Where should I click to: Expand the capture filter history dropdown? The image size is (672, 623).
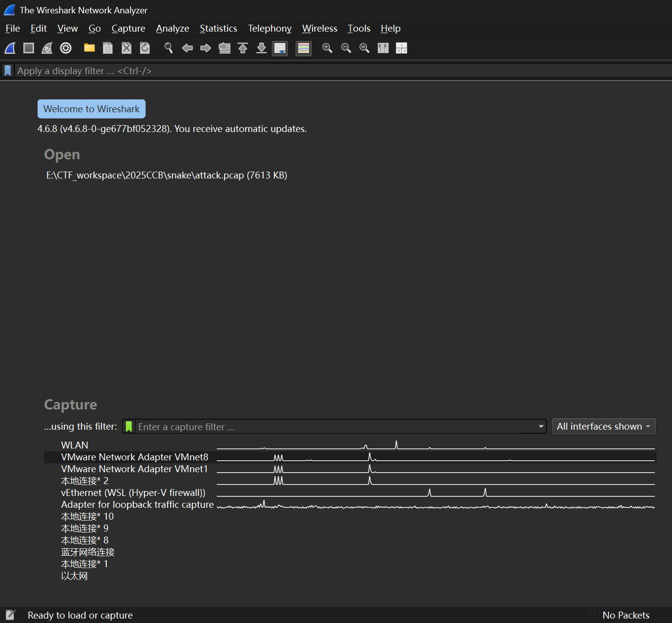coord(541,427)
